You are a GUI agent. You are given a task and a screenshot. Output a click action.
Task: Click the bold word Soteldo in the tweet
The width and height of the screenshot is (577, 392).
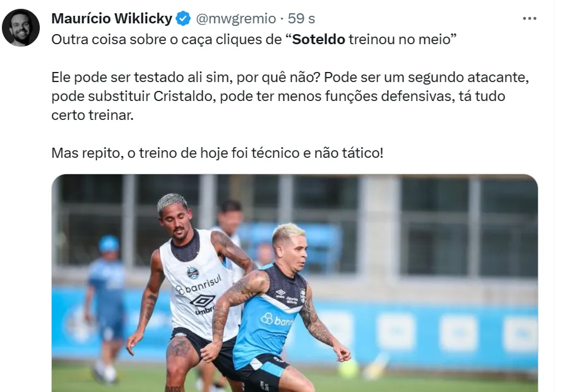click(319, 39)
